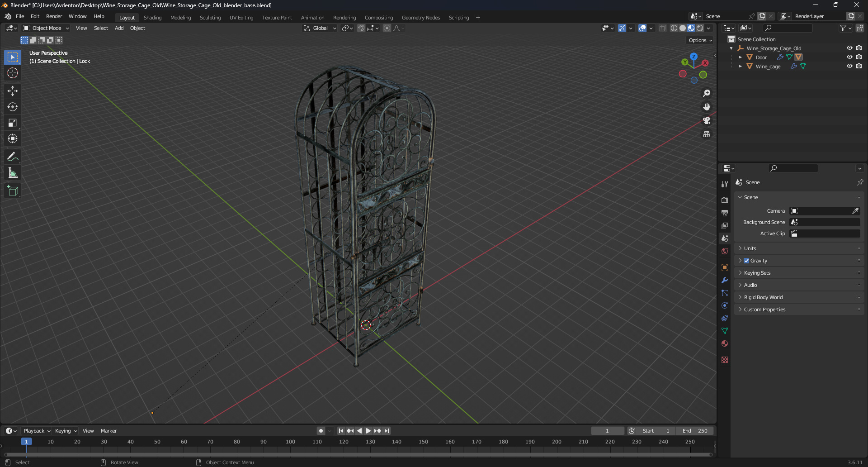868x467 pixels.
Task: Toggle camera view icon
Action: 707,120
